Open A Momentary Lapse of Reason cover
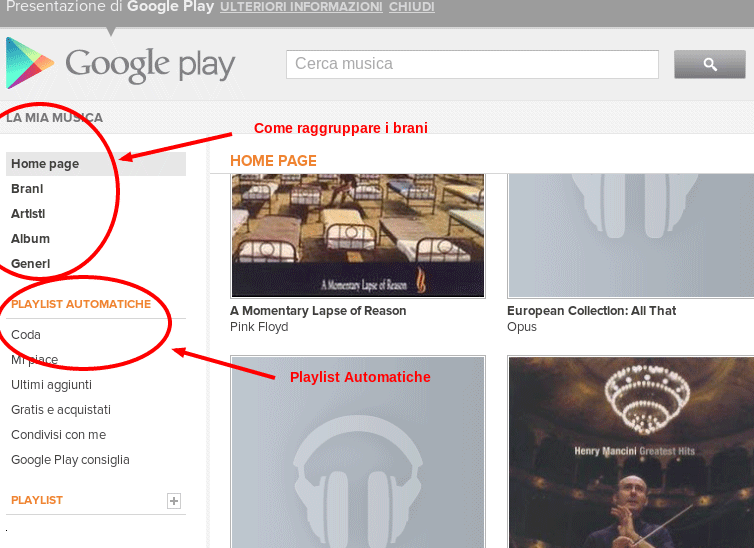The height and width of the screenshot is (548, 754). click(x=358, y=236)
